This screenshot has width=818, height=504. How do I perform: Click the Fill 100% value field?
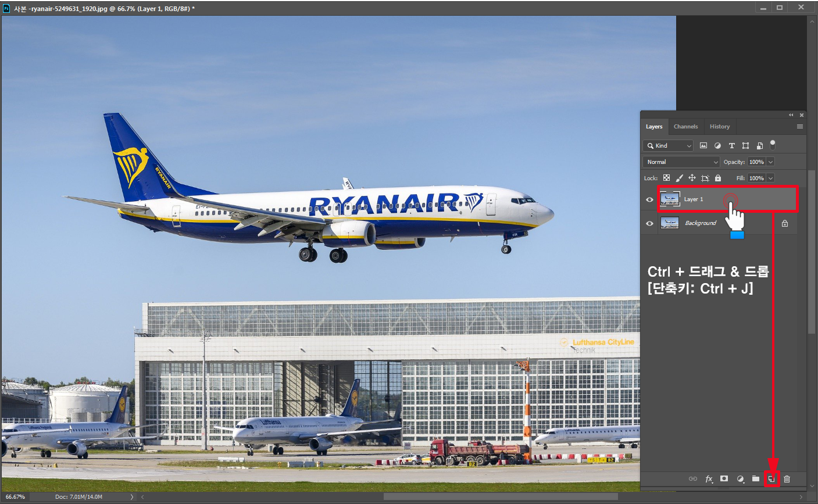[x=757, y=178]
